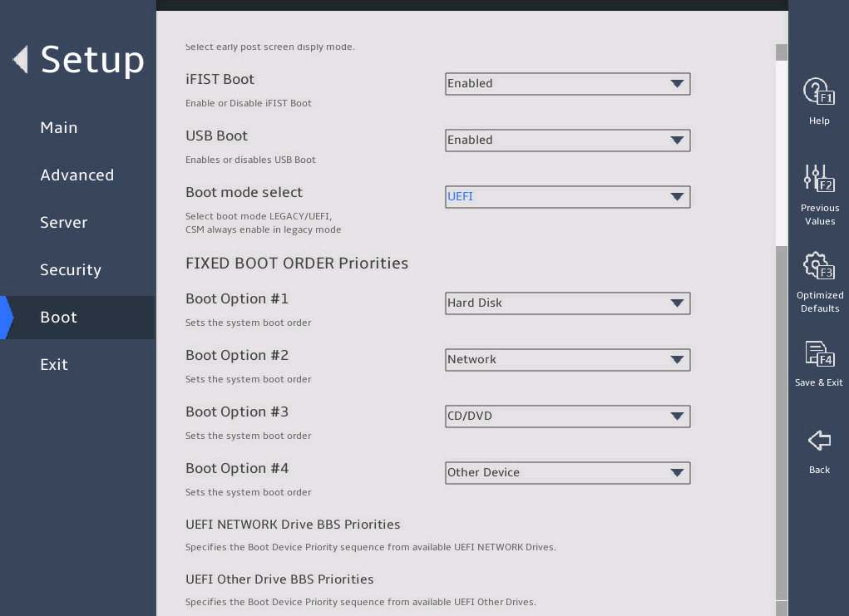
Task: Click 'Enables or disables USB Boot' description
Action: [x=250, y=160]
